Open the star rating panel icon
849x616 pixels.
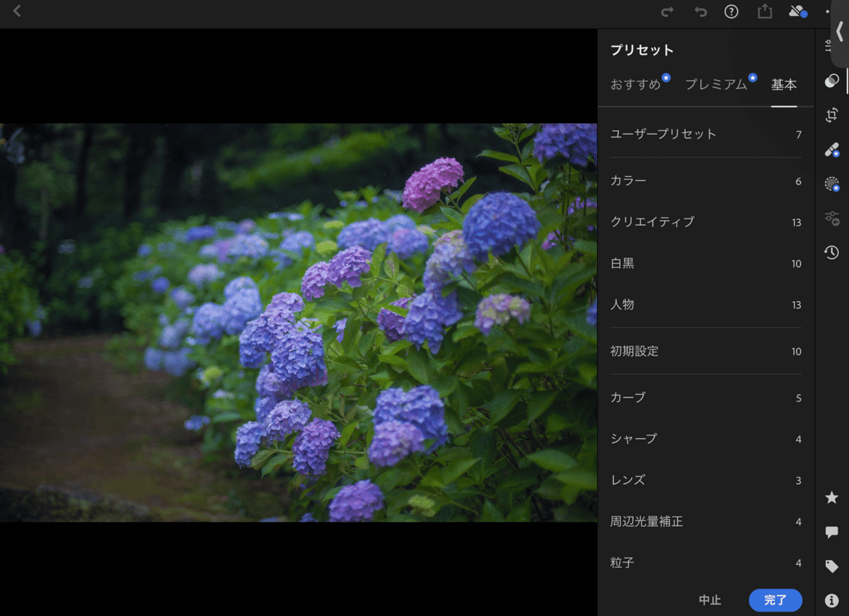832,498
